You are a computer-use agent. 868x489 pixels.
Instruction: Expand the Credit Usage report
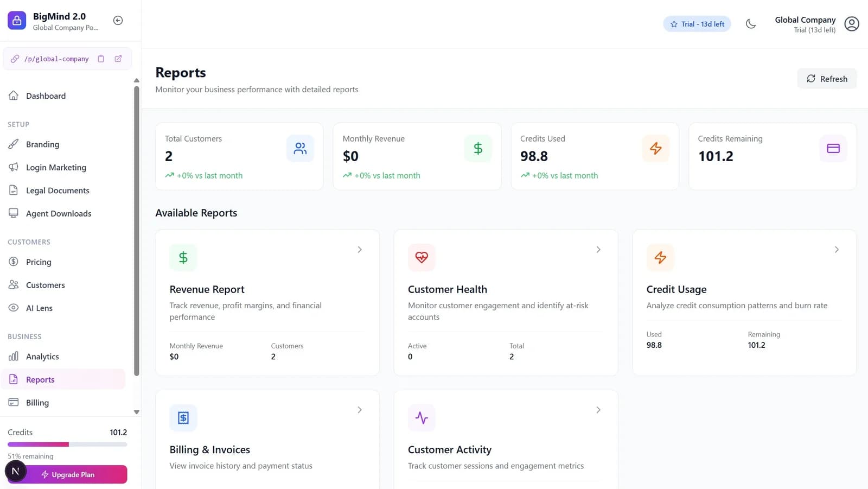[x=836, y=250]
